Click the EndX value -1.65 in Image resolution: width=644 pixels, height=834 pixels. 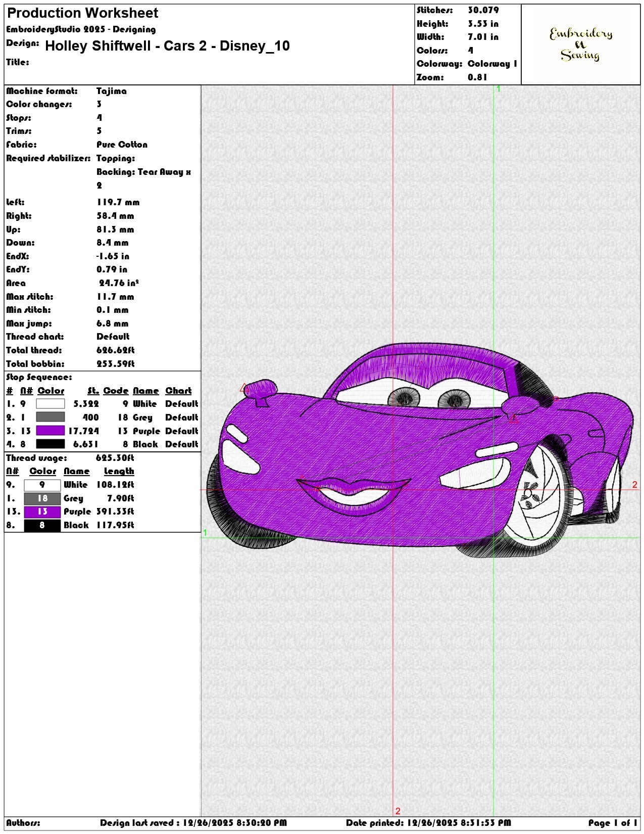click(113, 256)
